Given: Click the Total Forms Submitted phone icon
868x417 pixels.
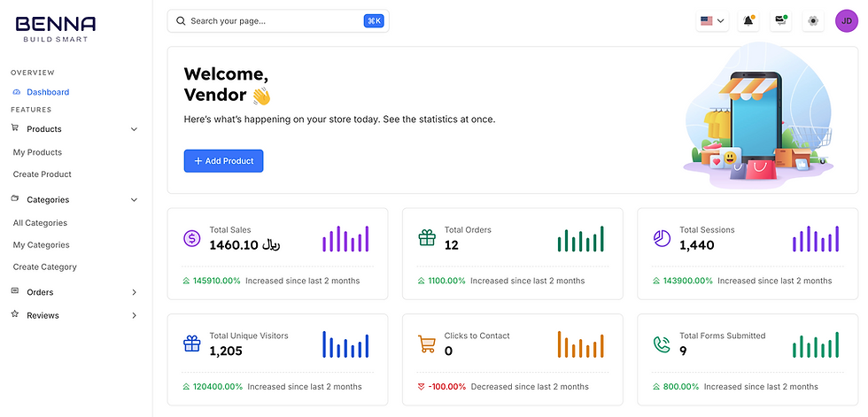Looking at the screenshot, I should point(663,344).
